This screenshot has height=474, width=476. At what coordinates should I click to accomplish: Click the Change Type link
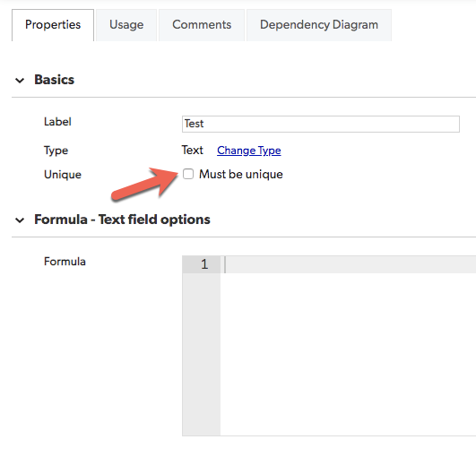tap(249, 151)
